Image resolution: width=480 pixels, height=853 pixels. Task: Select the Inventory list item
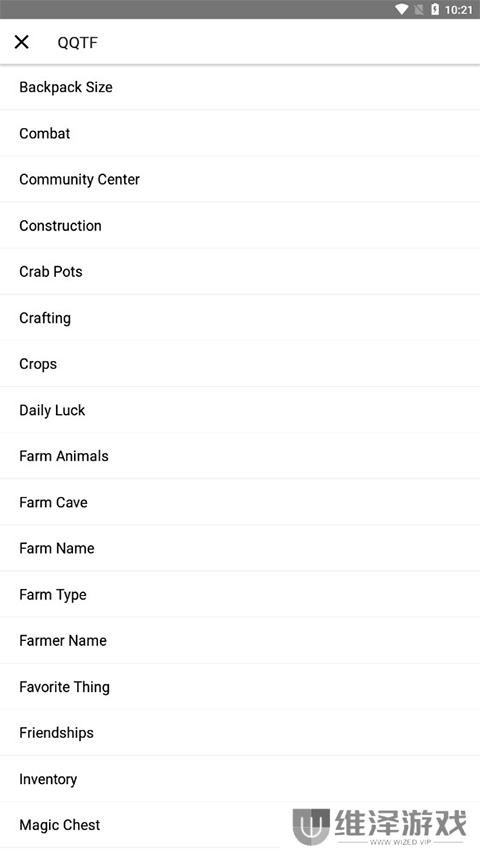coord(240,779)
